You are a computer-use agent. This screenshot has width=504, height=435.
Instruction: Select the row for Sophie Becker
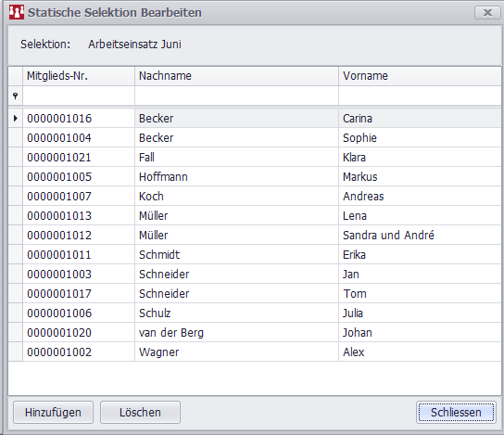coord(255,137)
